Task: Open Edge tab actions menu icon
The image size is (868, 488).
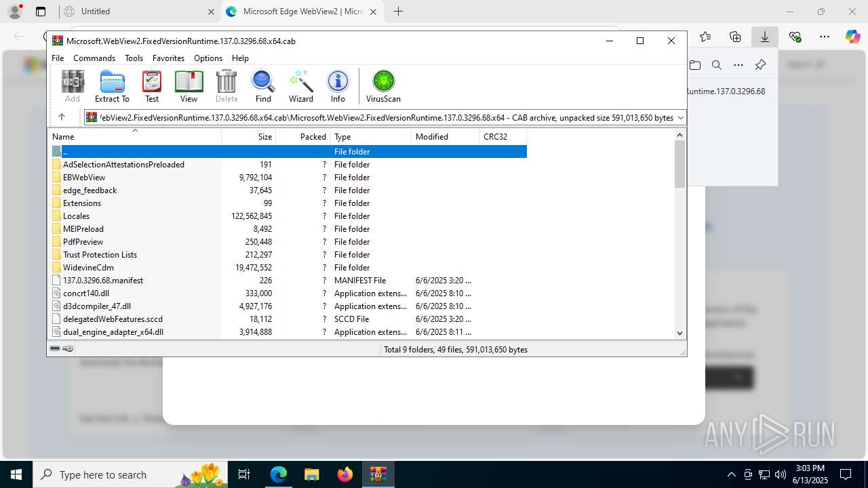Action: pyautogui.click(x=41, y=12)
